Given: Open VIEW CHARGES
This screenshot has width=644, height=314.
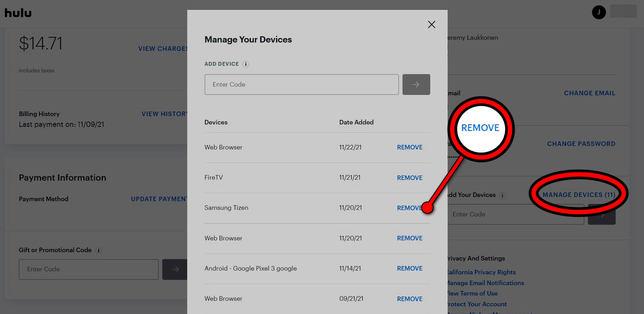Looking at the screenshot, I should 163,48.
